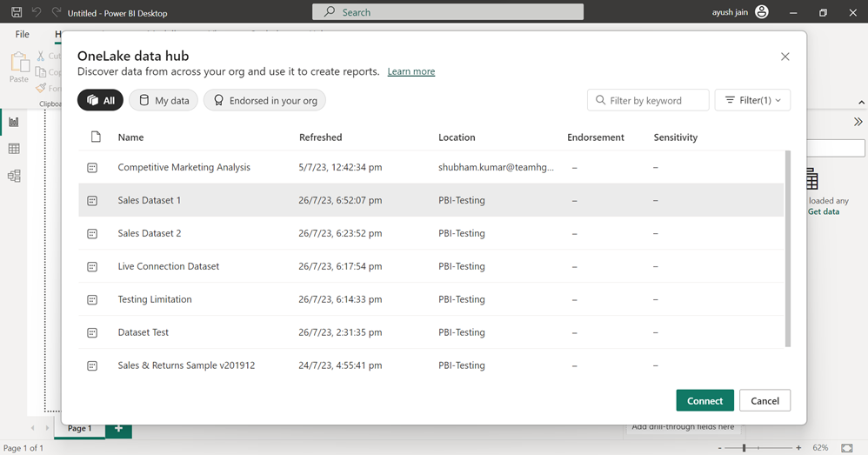This screenshot has width=868, height=455.
Task: Open the Learn more link
Action: [x=411, y=71]
